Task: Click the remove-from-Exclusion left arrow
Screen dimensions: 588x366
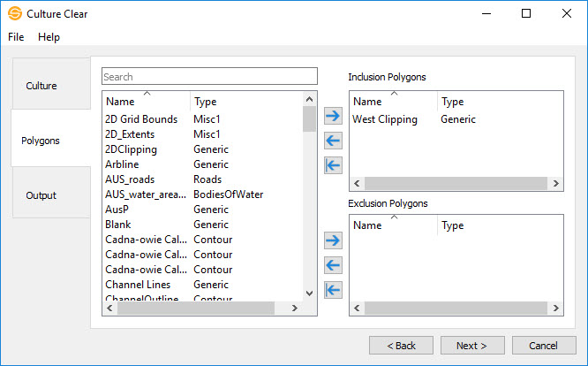Action: pyautogui.click(x=333, y=265)
